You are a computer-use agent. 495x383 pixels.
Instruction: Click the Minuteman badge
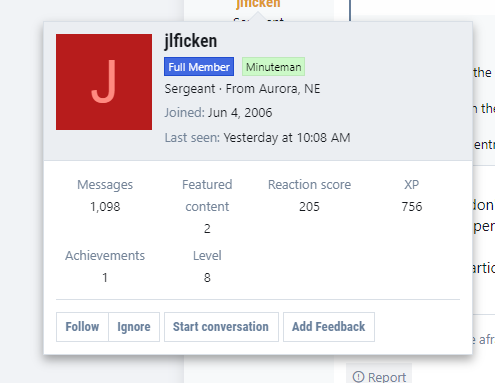(x=273, y=67)
